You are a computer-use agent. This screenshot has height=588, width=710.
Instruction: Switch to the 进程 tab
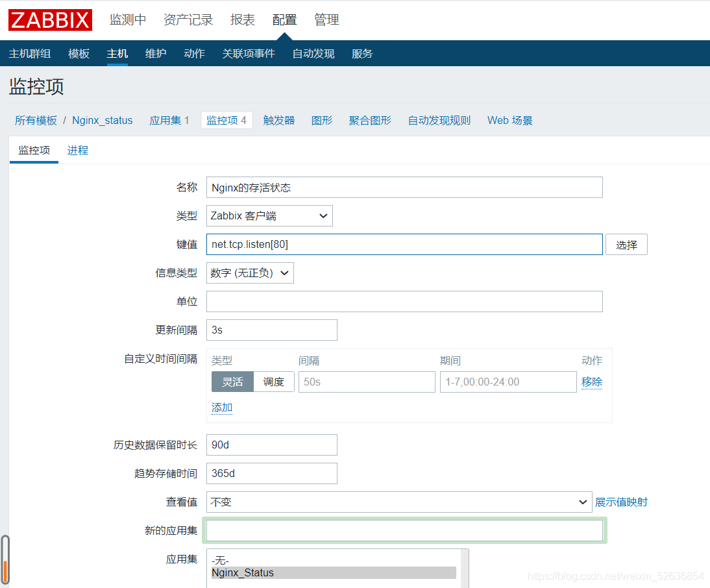(x=78, y=151)
